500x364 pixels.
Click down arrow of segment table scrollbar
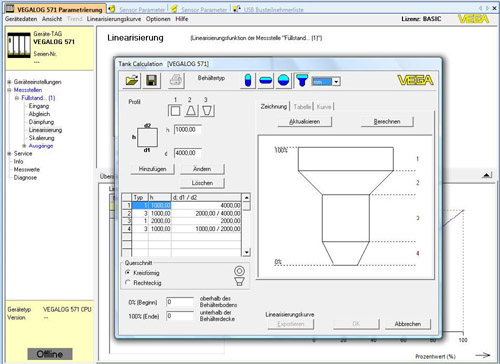point(246,252)
